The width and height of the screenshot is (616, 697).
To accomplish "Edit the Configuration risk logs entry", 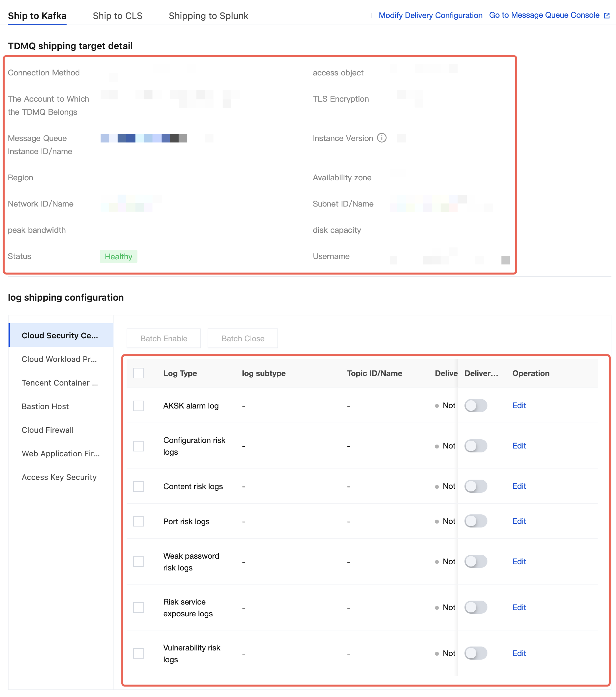I will click(x=519, y=446).
